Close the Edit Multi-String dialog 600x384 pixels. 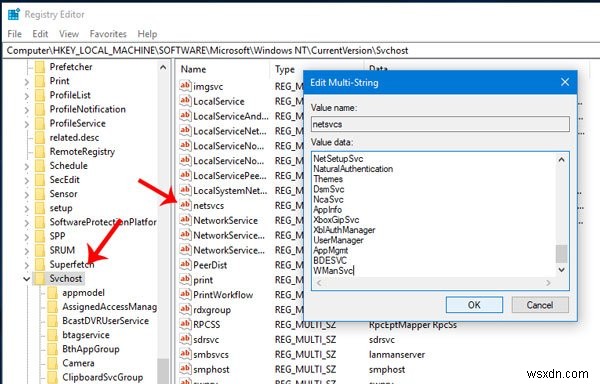click(565, 82)
